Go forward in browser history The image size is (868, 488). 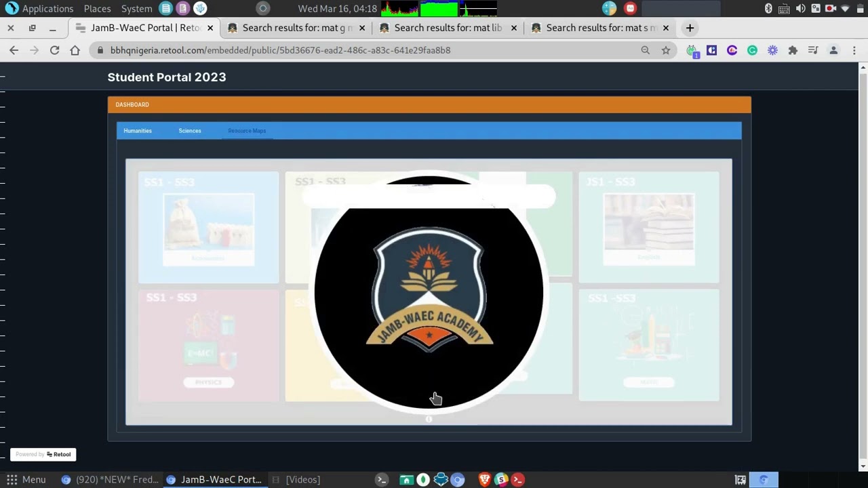[34, 50]
